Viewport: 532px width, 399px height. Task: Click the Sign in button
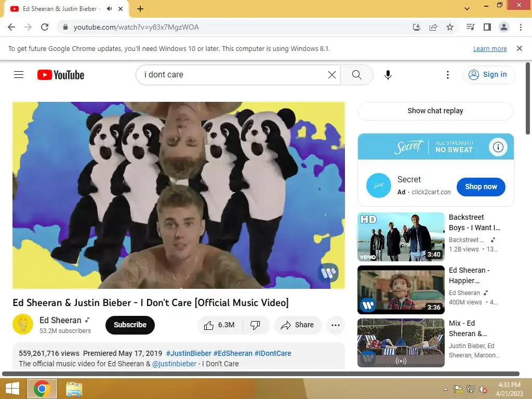[488, 75]
